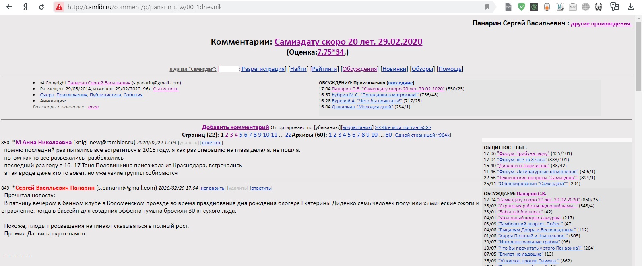Open the Новинки section in menu
This screenshot has height=266, width=644.
(394, 69)
